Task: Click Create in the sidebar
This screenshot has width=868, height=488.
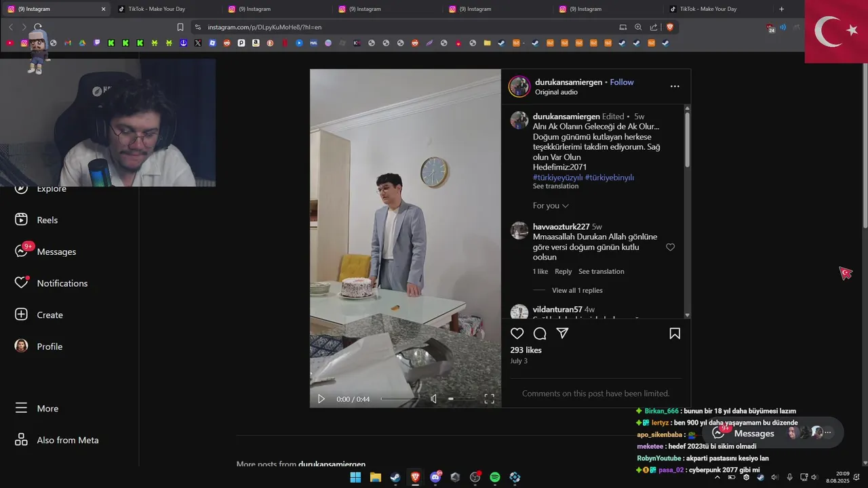Action: click(39, 314)
